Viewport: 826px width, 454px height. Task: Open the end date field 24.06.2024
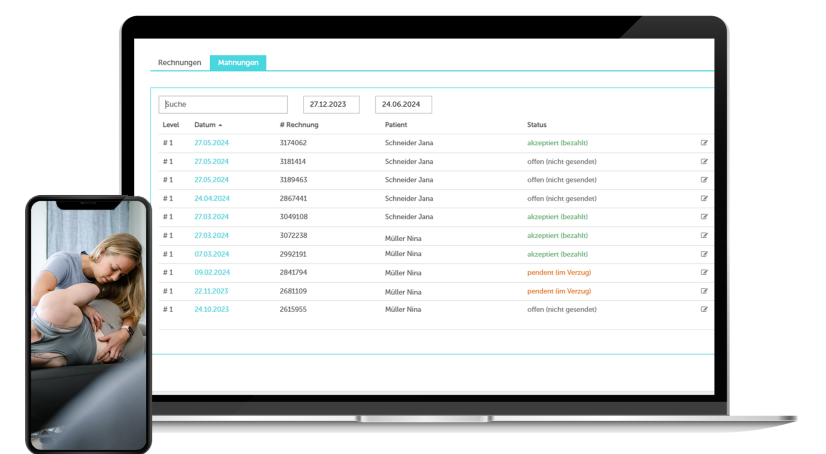tap(403, 104)
